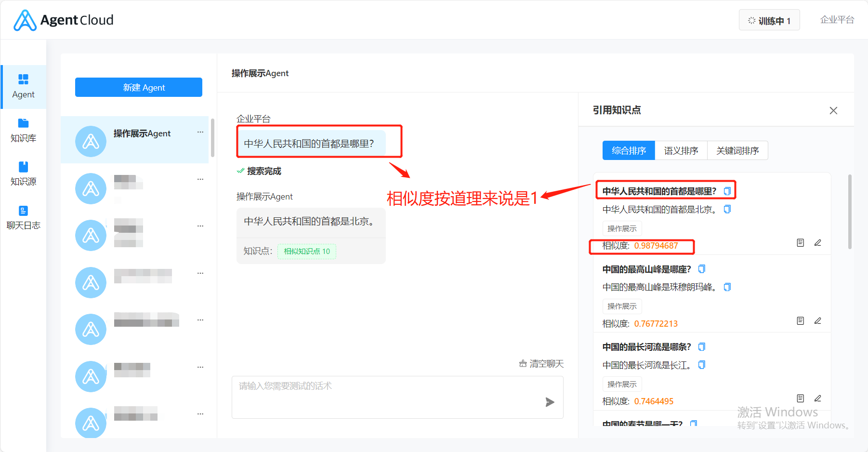Viewport: 868px width, 452px height.
Task: Click the user message 中华人民共和国的首都是哪里?
Action: coord(311,144)
